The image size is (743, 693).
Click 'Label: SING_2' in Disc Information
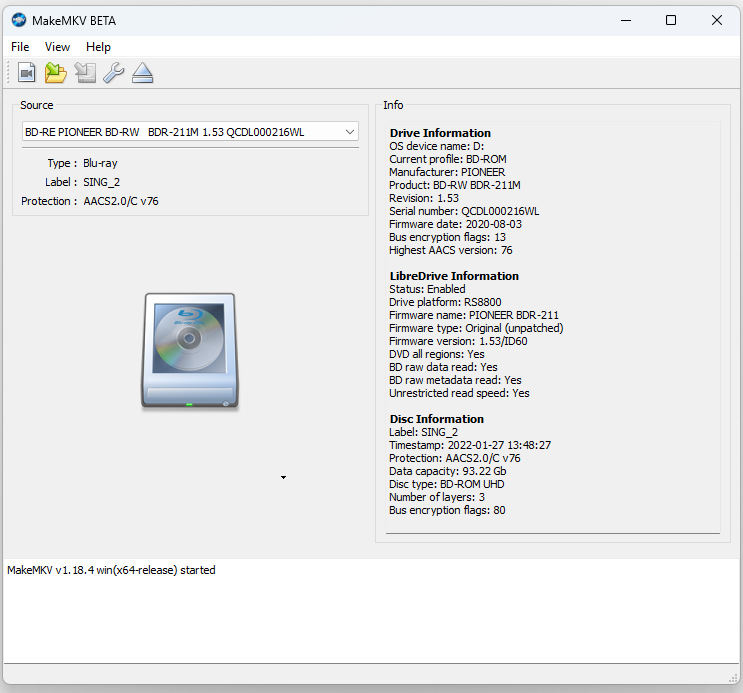423,432
